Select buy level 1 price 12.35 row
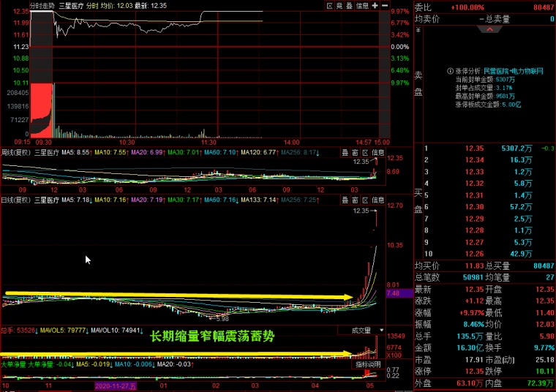Image resolution: width=556 pixels, height=392 pixels. tap(476, 149)
